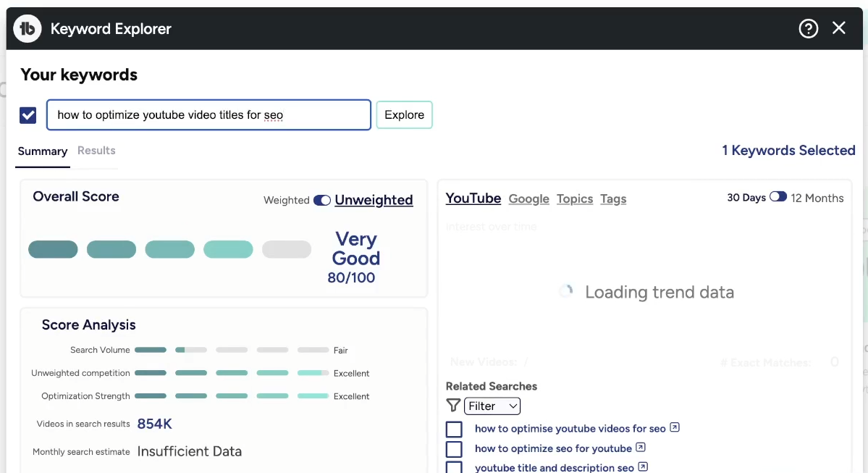
Task: Select the Tags tab
Action: 613,199
